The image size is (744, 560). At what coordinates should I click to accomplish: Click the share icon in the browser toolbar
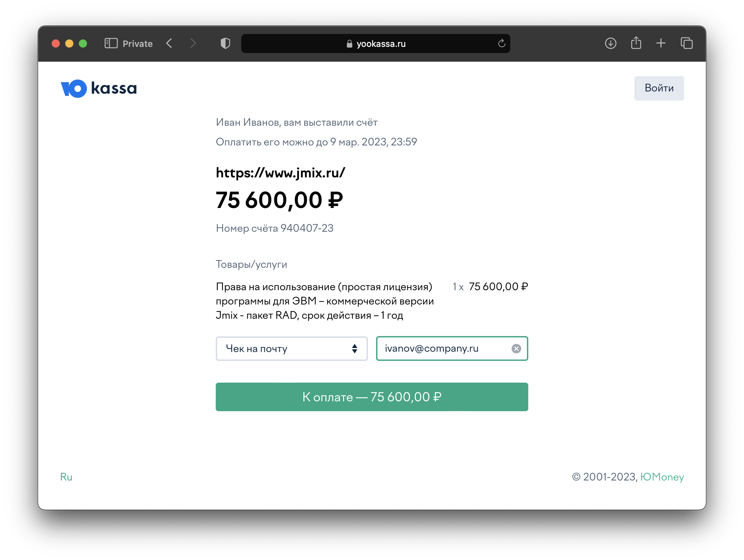point(636,43)
